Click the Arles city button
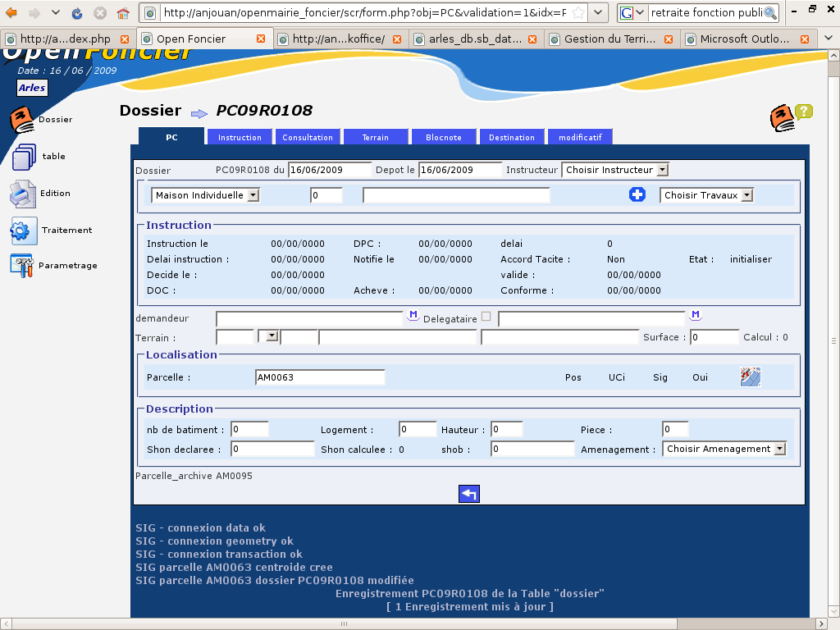Screen dimensions: 840x630 (32, 88)
